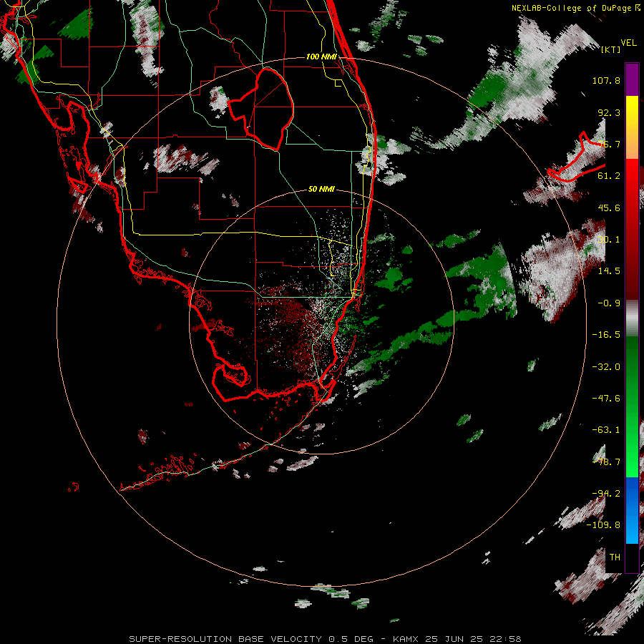Pick the purple segment of the color bar
The image size is (644, 644).
coord(632,80)
